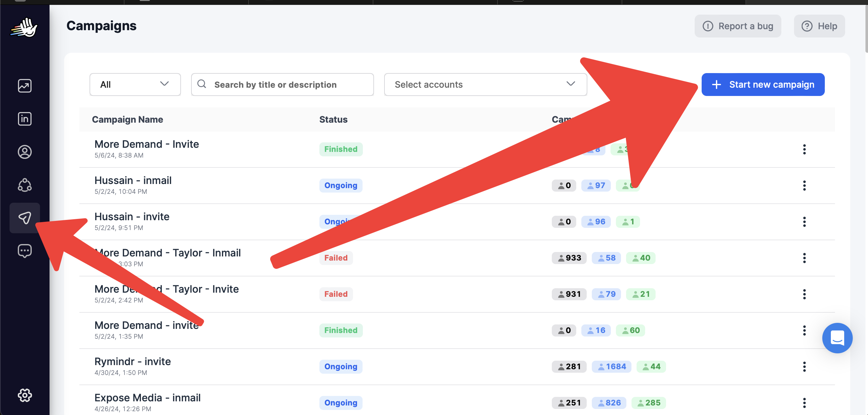The image size is (868, 415).
Task: Click Start new campaign button
Action: pyautogui.click(x=763, y=84)
